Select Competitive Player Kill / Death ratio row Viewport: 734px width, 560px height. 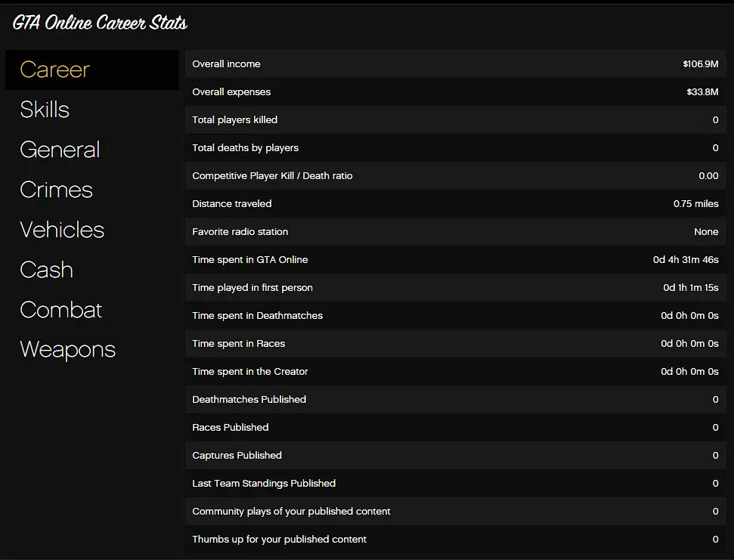(x=455, y=176)
